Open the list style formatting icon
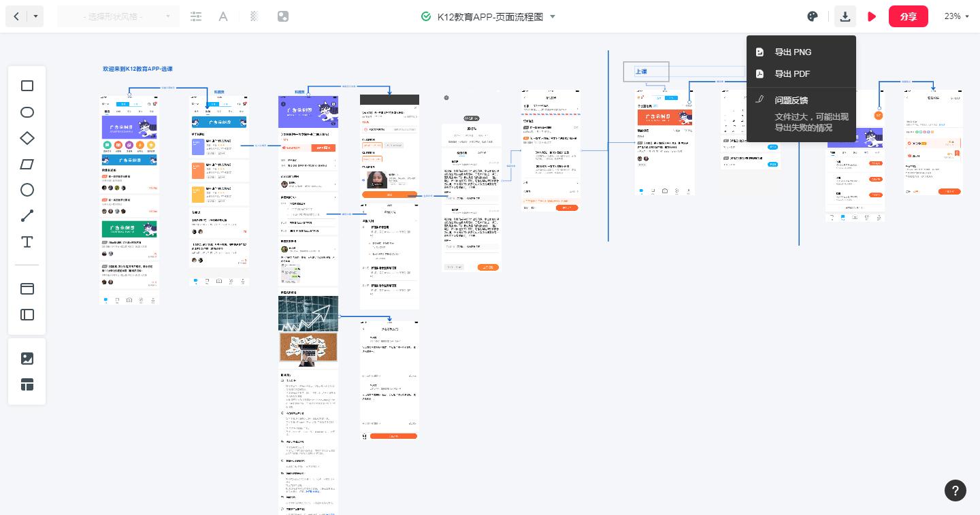This screenshot has height=515, width=980. [x=196, y=16]
